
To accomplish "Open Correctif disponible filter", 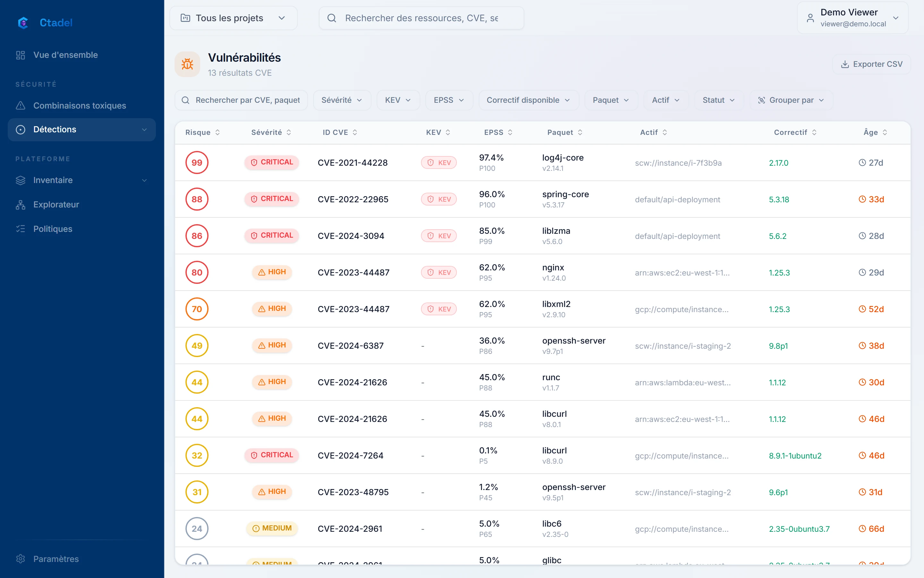I will tap(528, 100).
